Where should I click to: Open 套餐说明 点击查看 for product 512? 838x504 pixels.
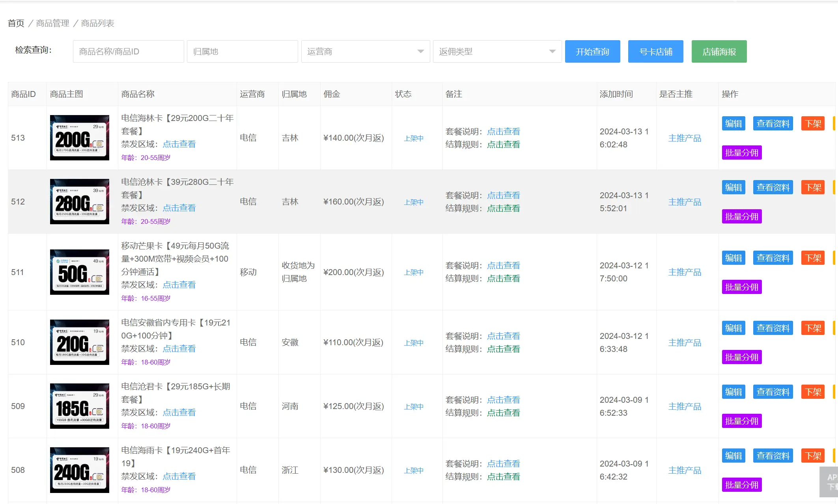pos(503,195)
